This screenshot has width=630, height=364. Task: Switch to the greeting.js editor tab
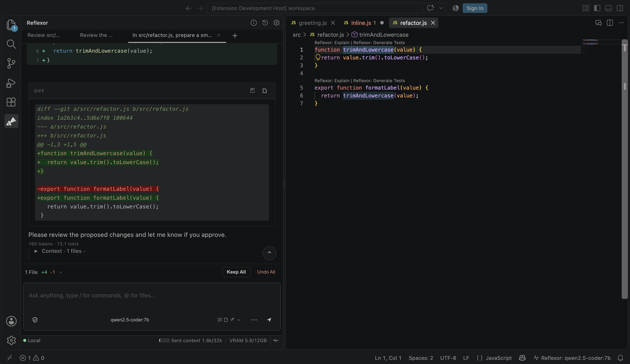[x=313, y=23]
